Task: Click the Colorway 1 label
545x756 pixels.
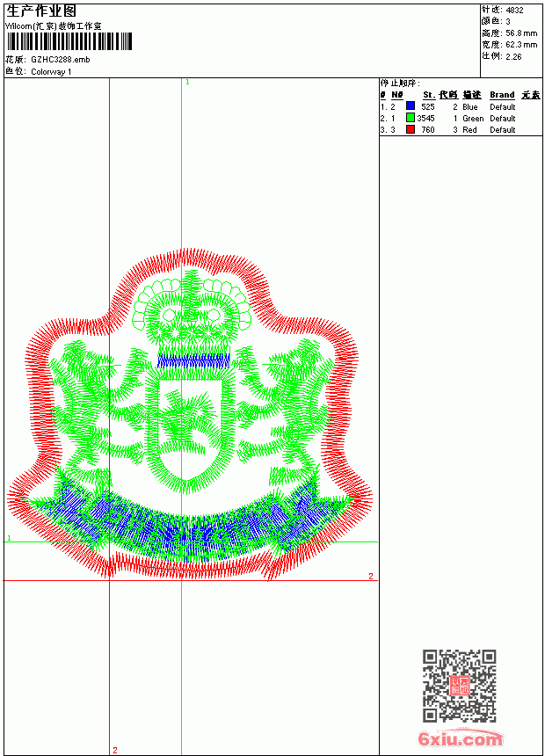Action: click(x=51, y=72)
